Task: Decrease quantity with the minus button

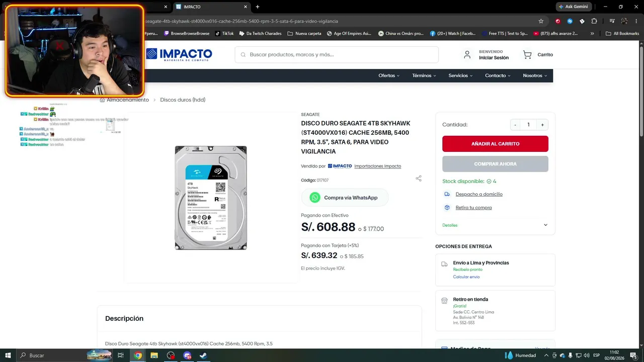Action: (515, 125)
